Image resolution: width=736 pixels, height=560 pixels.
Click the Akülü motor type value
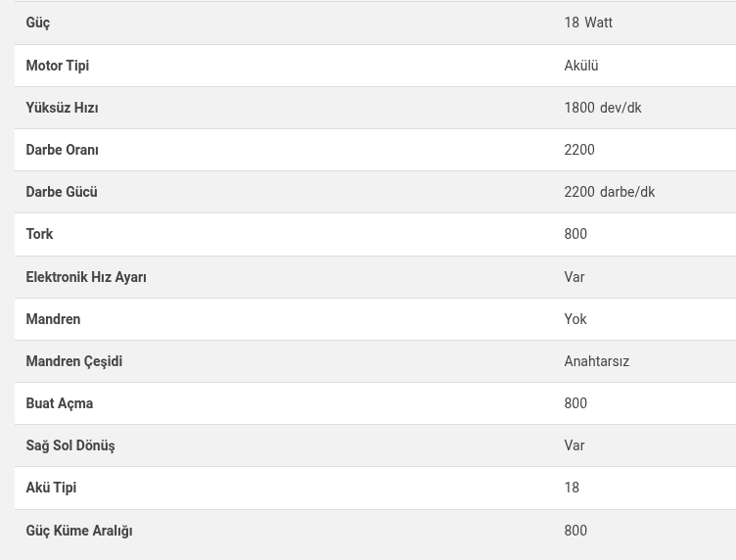click(580, 66)
